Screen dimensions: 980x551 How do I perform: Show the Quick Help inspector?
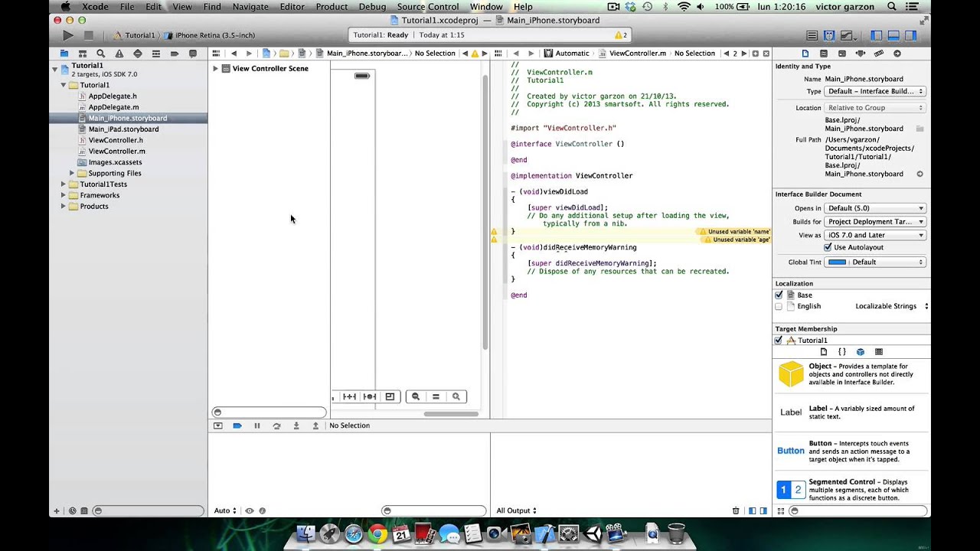click(824, 54)
